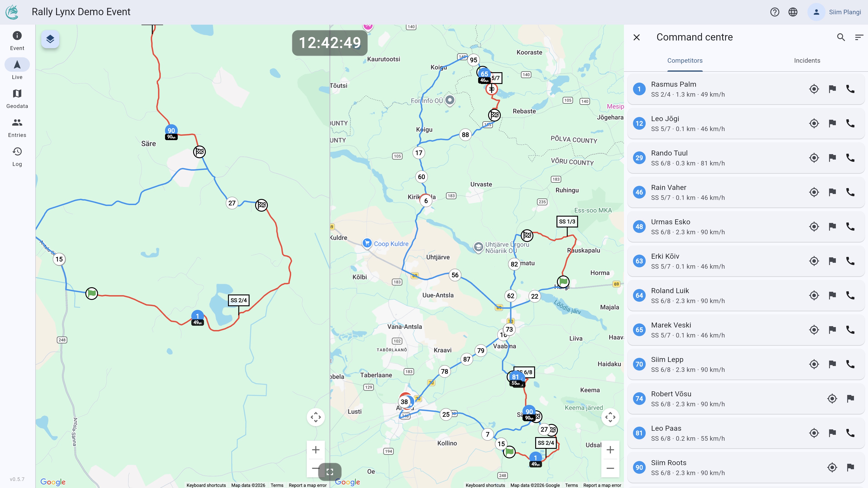Locate Rando Tuul on the map

[813, 158]
